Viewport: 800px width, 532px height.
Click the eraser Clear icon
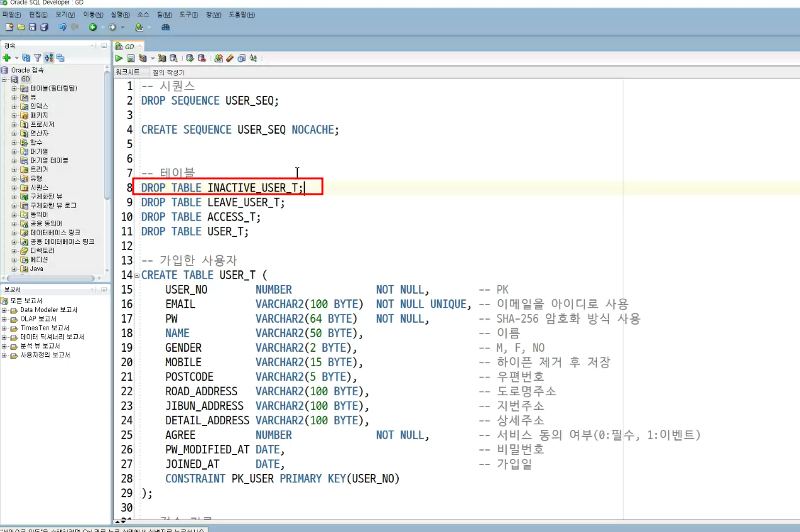tap(230, 58)
